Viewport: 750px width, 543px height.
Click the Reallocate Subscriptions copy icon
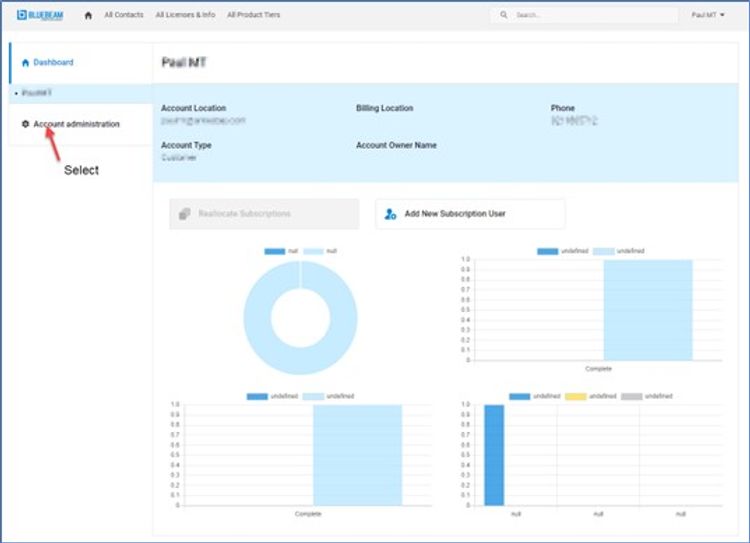185,214
